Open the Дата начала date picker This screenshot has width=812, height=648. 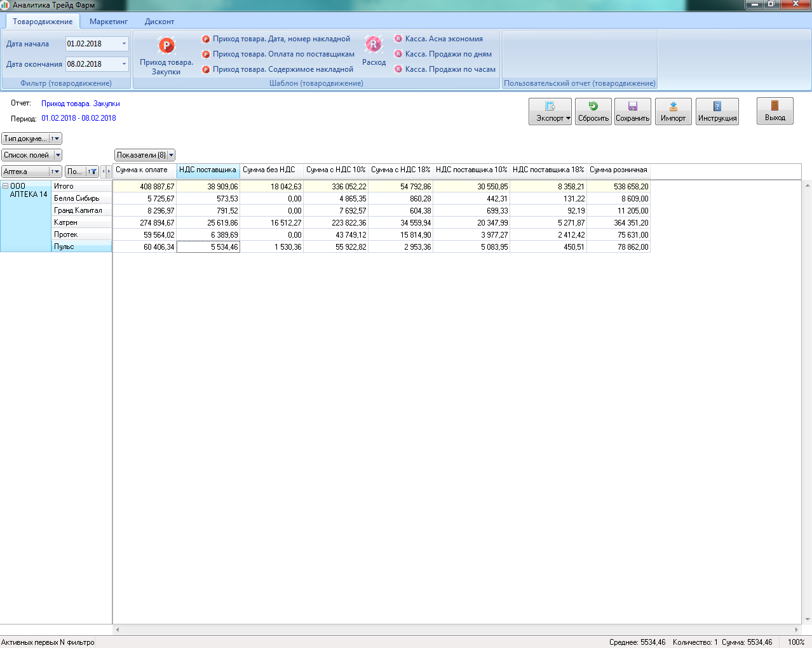tap(124, 44)
